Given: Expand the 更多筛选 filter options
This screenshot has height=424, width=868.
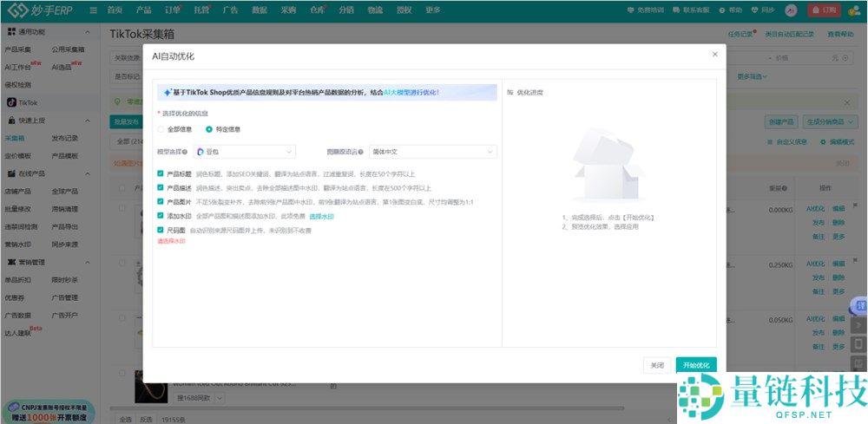Looking at the screenshot, I should (753, 77).
